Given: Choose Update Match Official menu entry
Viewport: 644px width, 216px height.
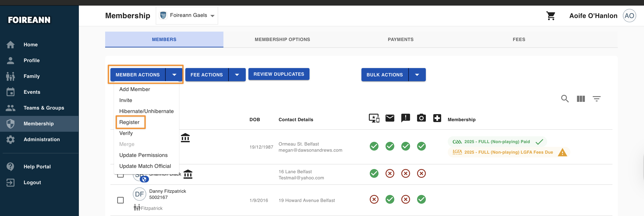Looking at the screenshot, I should [147, 166].
